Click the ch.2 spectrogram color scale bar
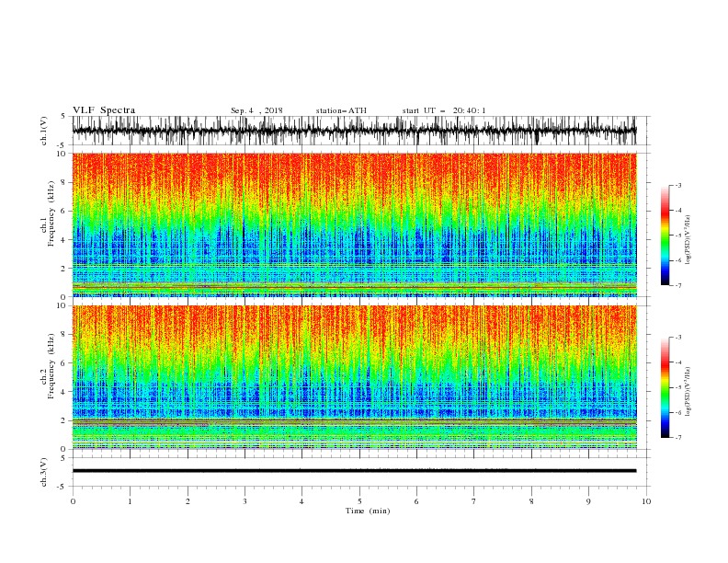This screenshot has width=728, height=563. 665,387
